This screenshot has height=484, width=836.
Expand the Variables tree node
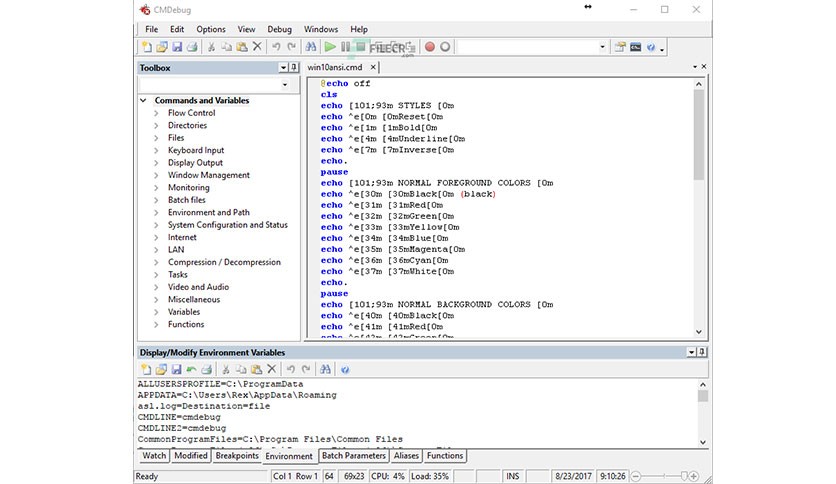(x=156, y=312)
